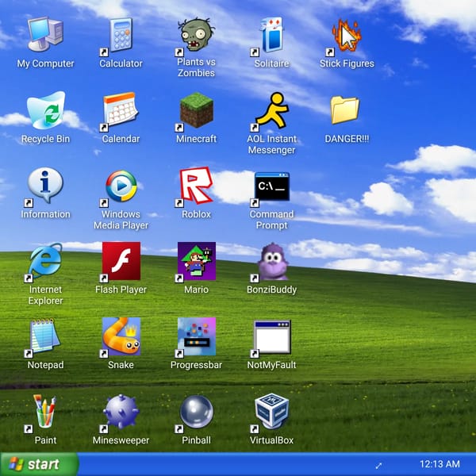476x476 pixels.
Task: Open AOL Instant Messenger
Action: 271,110
